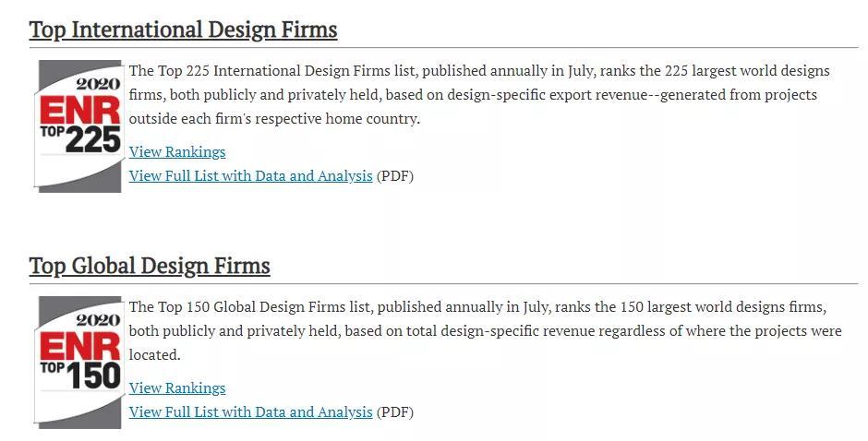Click the Top 150 Global description paragraph
The width and height of the screenshot is (868, 441).
tap(484, 330)
